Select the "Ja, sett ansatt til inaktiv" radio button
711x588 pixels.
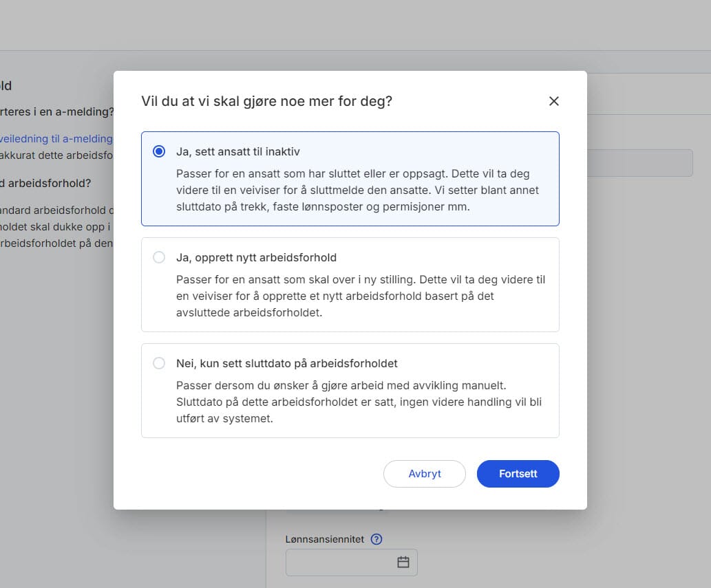[159, 151]
